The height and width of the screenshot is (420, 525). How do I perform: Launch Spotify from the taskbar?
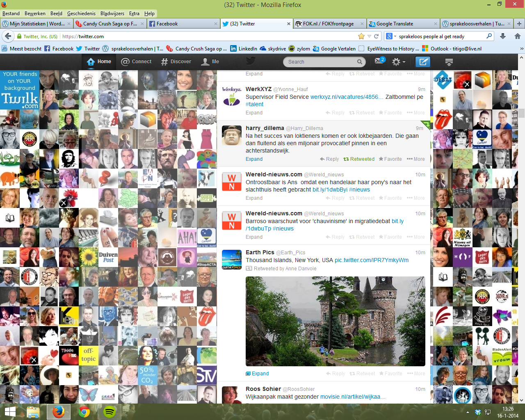coord(109,412)
